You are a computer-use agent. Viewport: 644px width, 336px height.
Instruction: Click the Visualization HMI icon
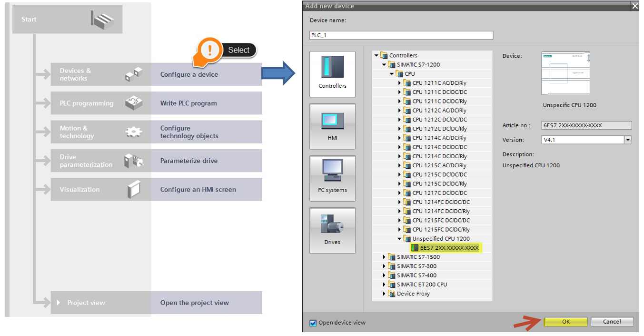pyautogui.click(x=134, y=189)
